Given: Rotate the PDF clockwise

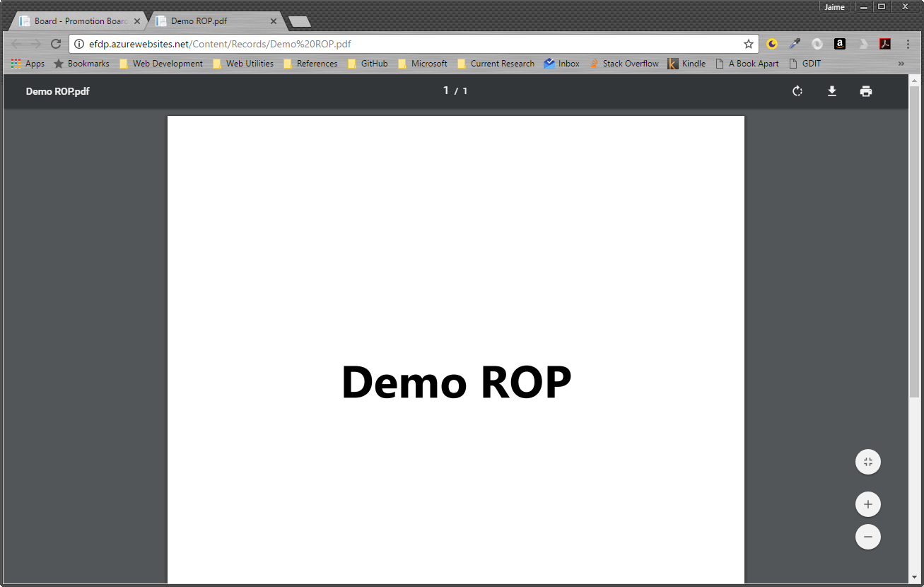Looking at the screenshot, I should tap(797, 91).
